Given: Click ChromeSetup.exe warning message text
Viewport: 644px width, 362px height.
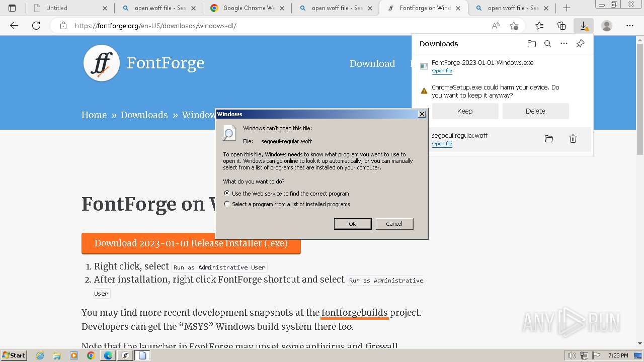Looking at the screenshot, I should coord(495,91).
